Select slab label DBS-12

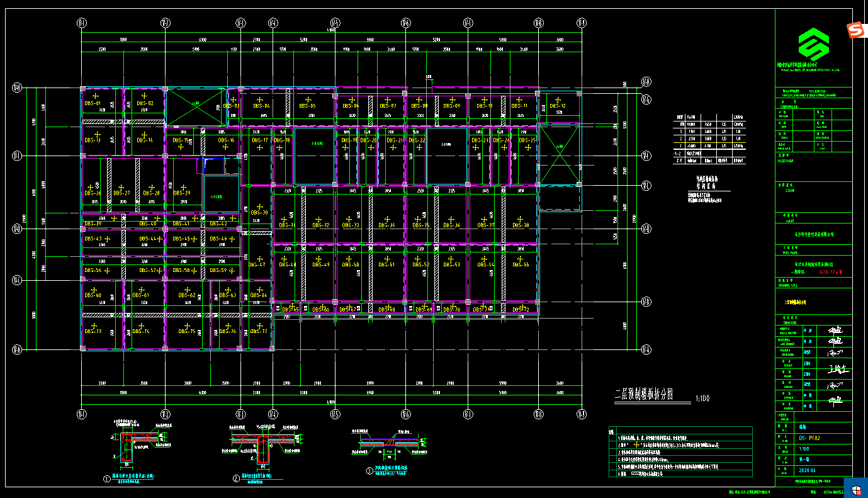[x=557, y=106]
